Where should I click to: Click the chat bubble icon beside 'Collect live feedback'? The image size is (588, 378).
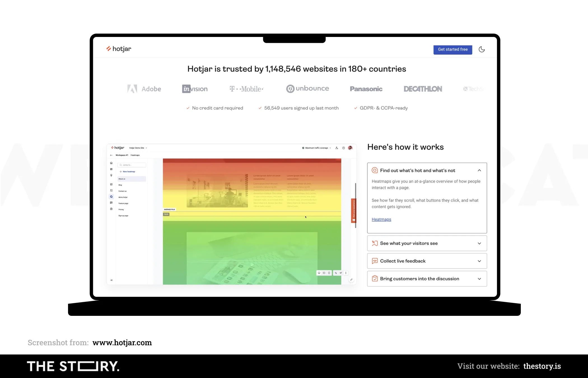[x=375, y=261]
